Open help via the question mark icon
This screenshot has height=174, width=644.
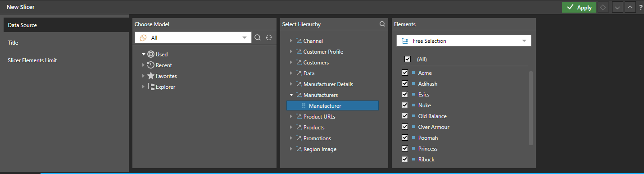640,8
